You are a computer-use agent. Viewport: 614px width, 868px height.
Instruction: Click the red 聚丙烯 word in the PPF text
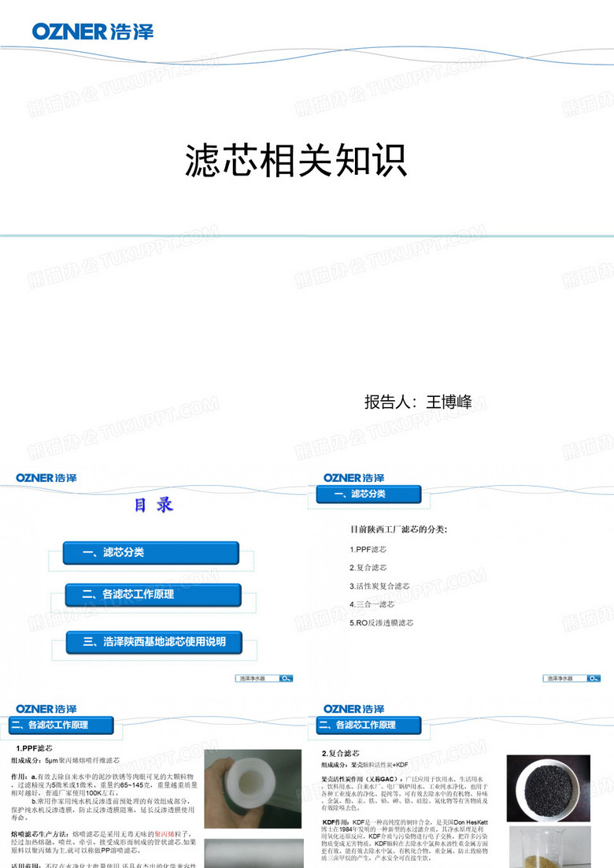pos(165,834)
